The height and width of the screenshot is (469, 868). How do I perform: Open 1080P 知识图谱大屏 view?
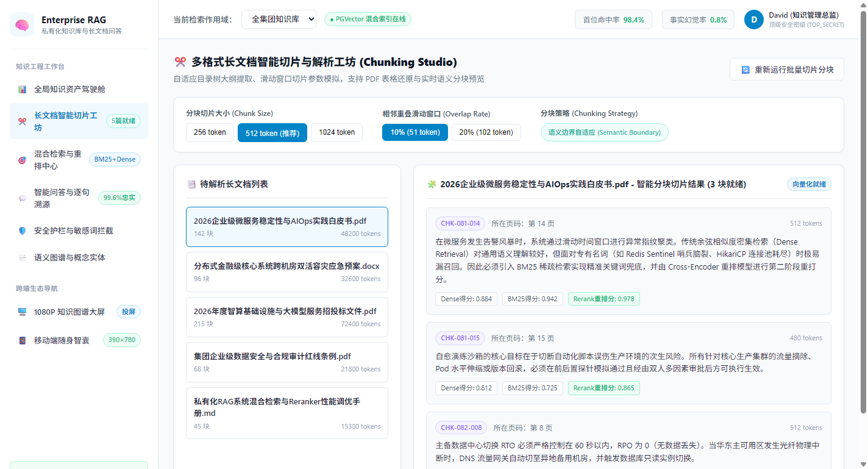pos(79,312)
